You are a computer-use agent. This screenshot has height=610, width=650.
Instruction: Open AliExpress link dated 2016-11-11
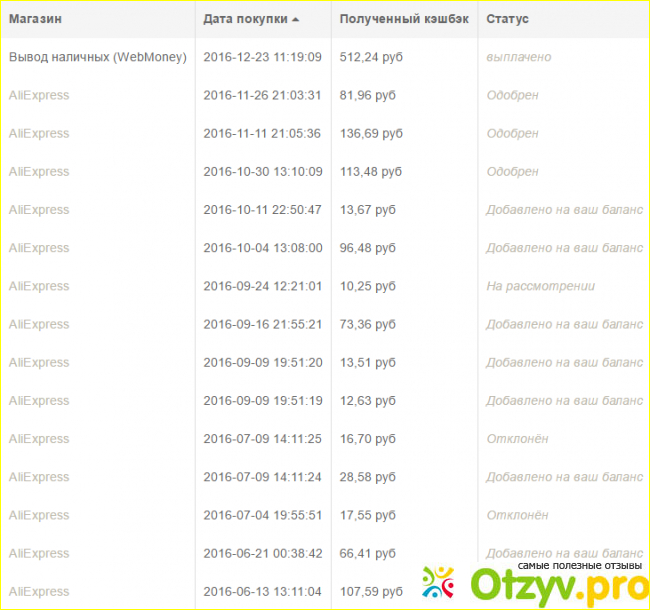pos(39,134)
